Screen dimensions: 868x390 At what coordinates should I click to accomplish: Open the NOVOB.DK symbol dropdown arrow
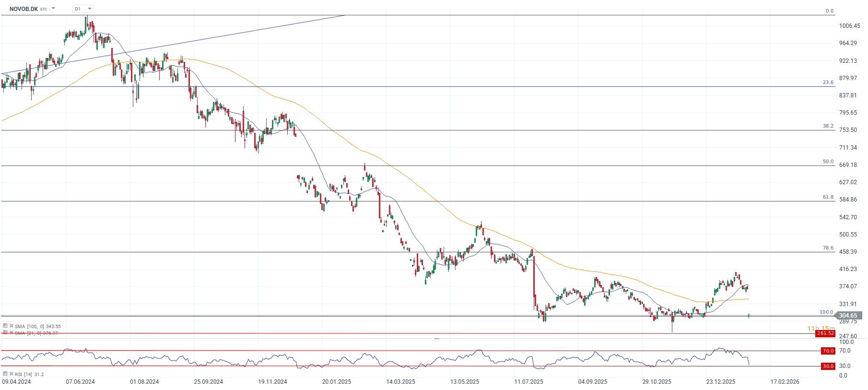click(x=53, y=9)
